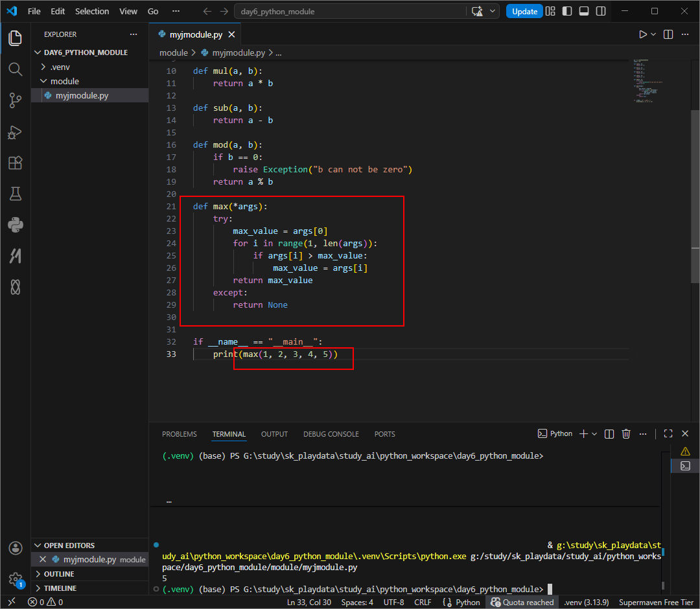Viewport: 700px width, 609px height.
Task: Go forward in navigation history
Action: [224, 11]
